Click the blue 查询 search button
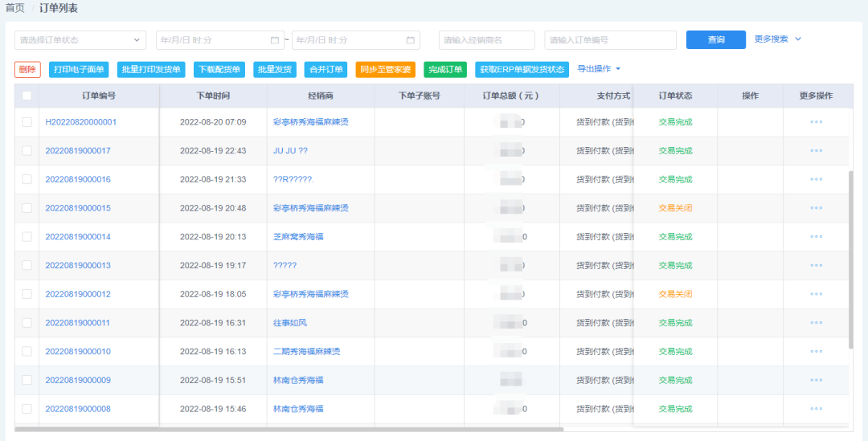This screenshot has width=868, height=441. 715,40
